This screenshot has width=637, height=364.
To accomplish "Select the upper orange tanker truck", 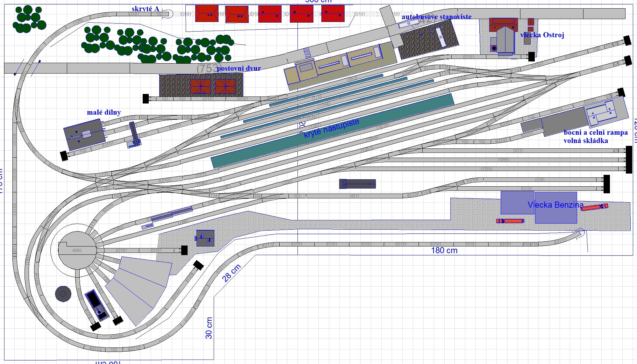I will pos(594,207).
